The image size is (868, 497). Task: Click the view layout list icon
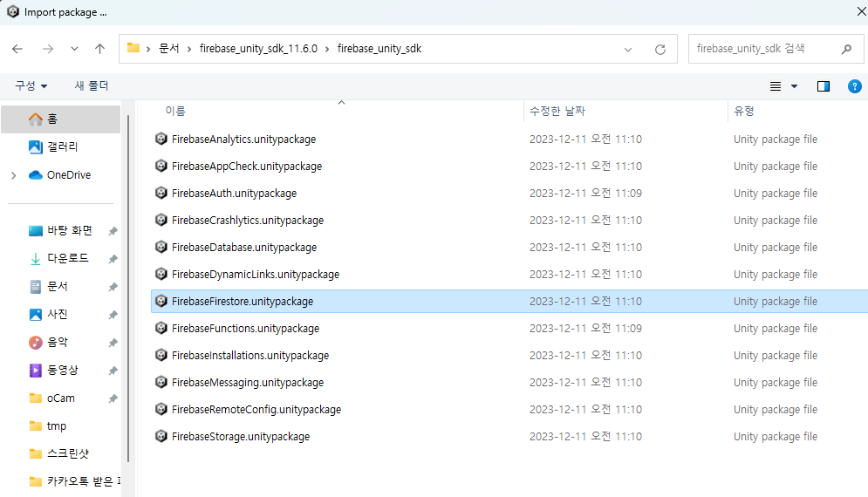[x=776, y=86]
